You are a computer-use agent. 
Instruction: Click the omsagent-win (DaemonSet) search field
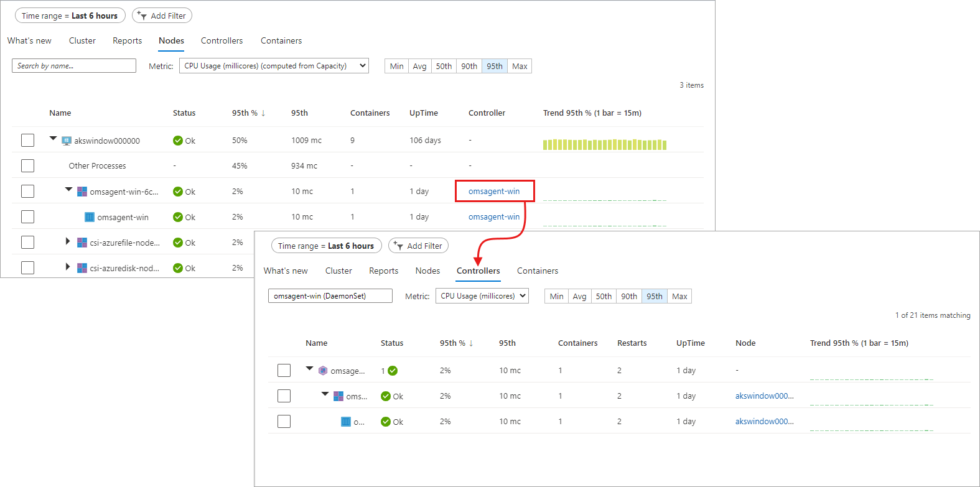click(330, 296)
